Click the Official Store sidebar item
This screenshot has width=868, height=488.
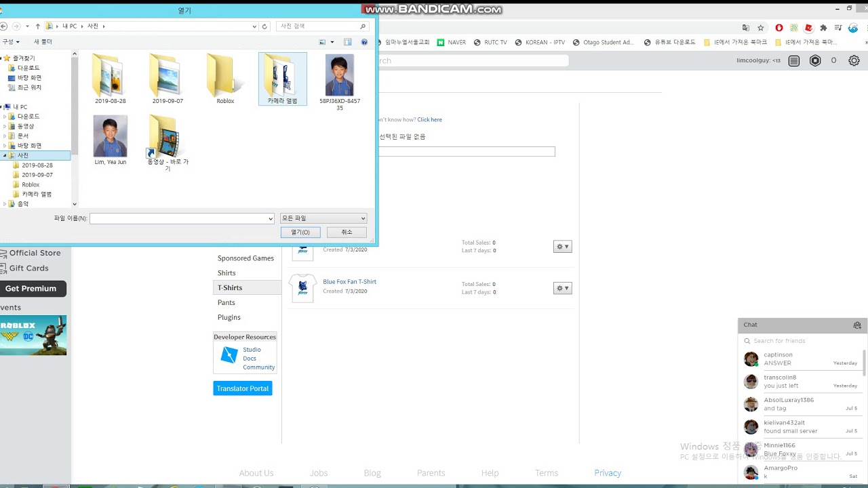(35, 253)
